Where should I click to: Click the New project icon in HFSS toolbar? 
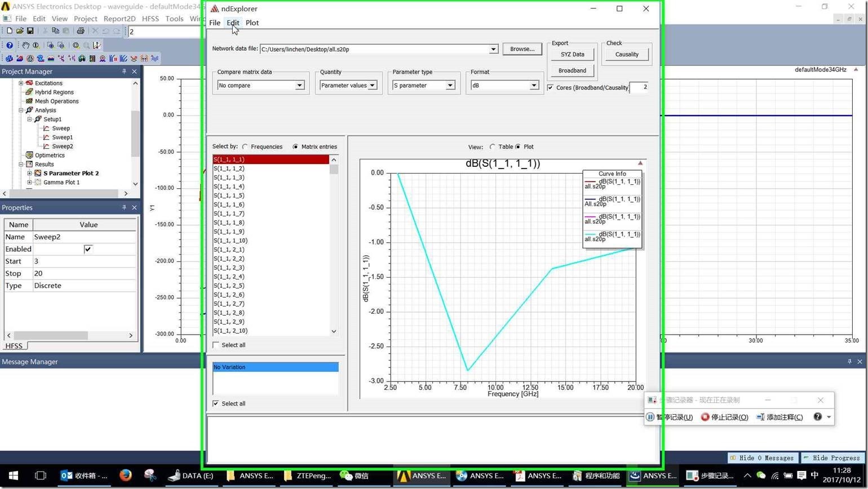coord(9,31)
